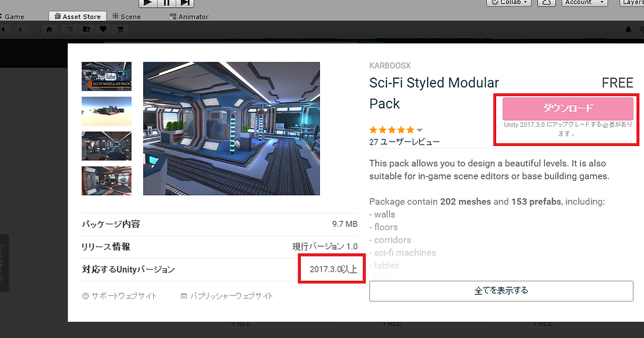Open the category filter list icon
The width and height of the screenshot is (644, 338).
70,29
